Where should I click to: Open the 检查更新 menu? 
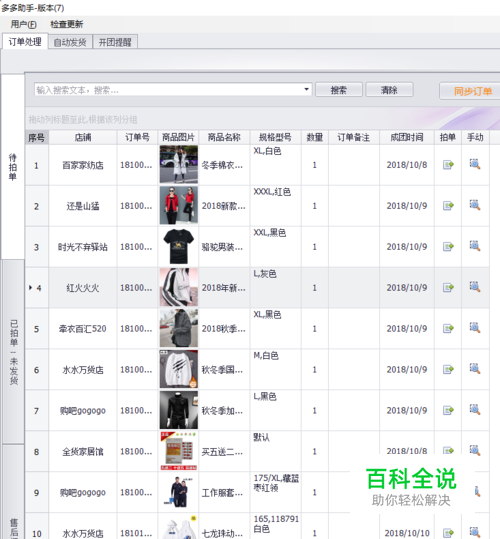click(x=67, y=24)
